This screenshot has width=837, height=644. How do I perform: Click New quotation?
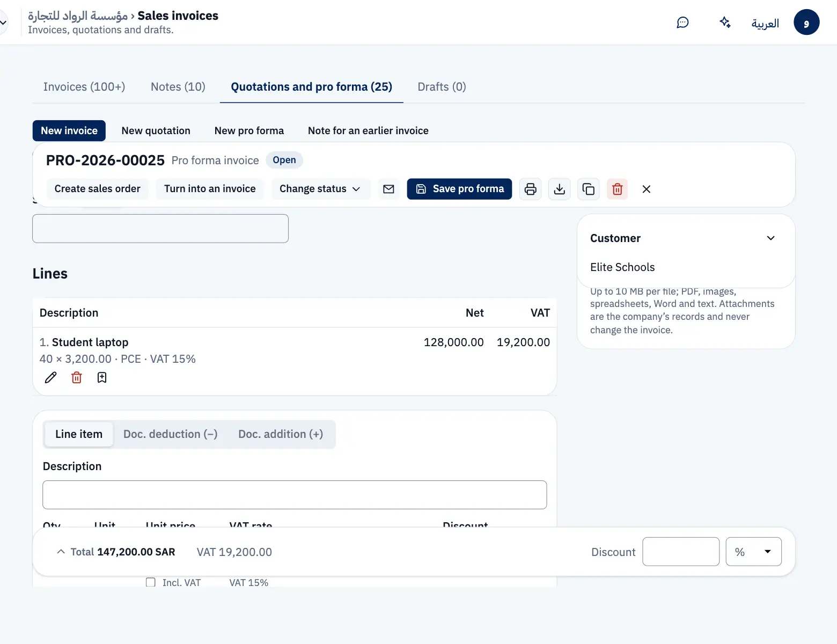156,131
